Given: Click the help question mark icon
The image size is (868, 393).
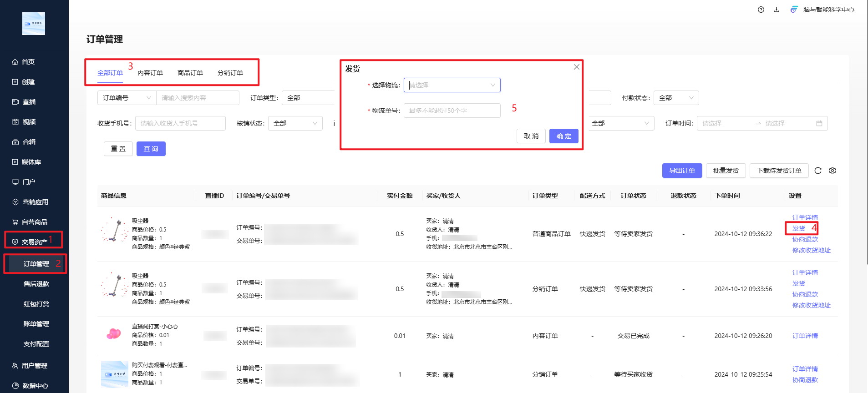Looking at the screenshot, I should [761, 10].
